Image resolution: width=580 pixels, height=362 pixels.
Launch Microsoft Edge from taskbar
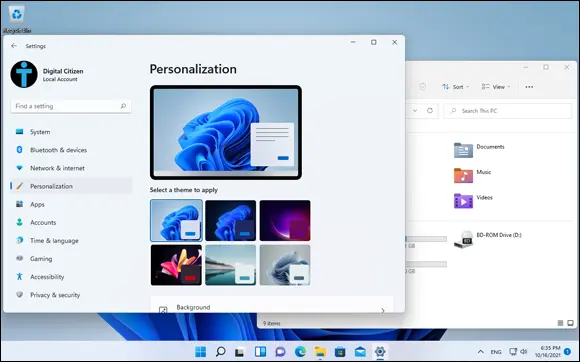(300, 352)
